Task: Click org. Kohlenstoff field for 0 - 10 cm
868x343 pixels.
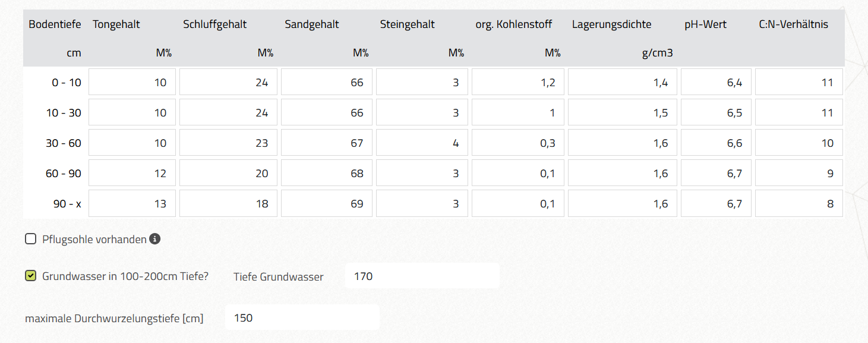Action: click(518, 82)
